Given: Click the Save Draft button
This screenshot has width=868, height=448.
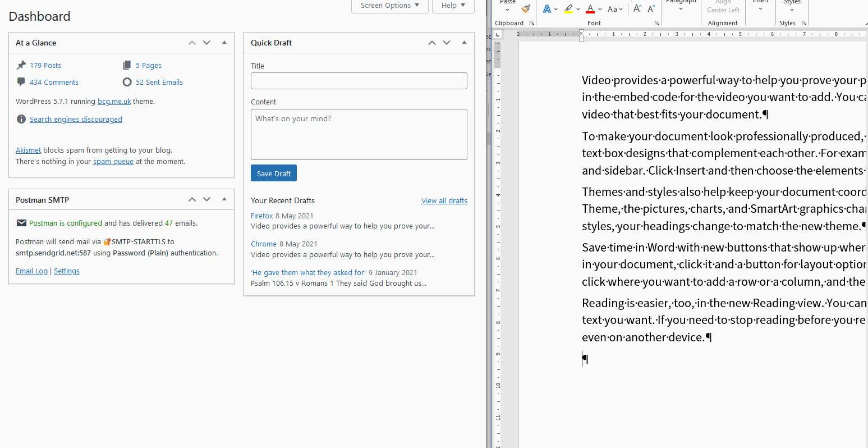Looking at the screenshot, I should (x=273, y=173).
